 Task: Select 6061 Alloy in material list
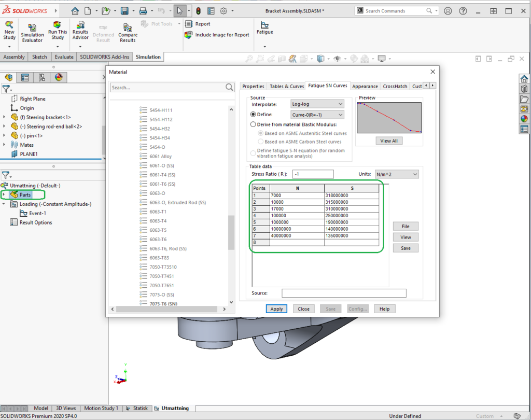point(160,157)
